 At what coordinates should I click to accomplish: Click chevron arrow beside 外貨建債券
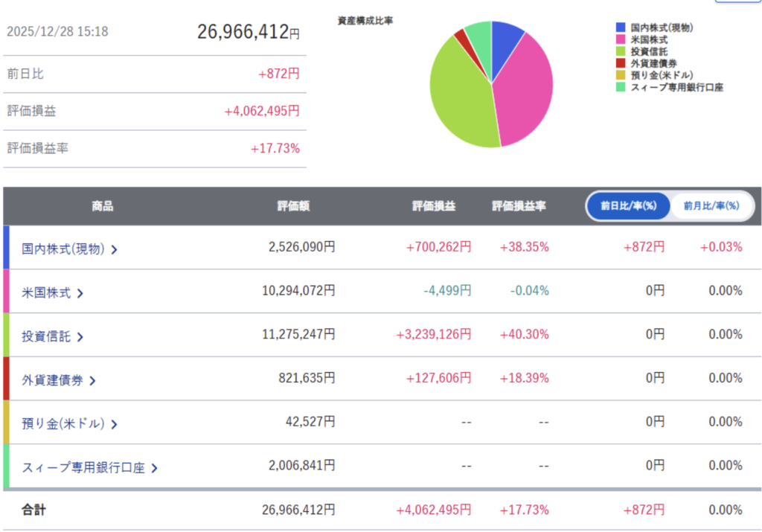coord(92,381)
